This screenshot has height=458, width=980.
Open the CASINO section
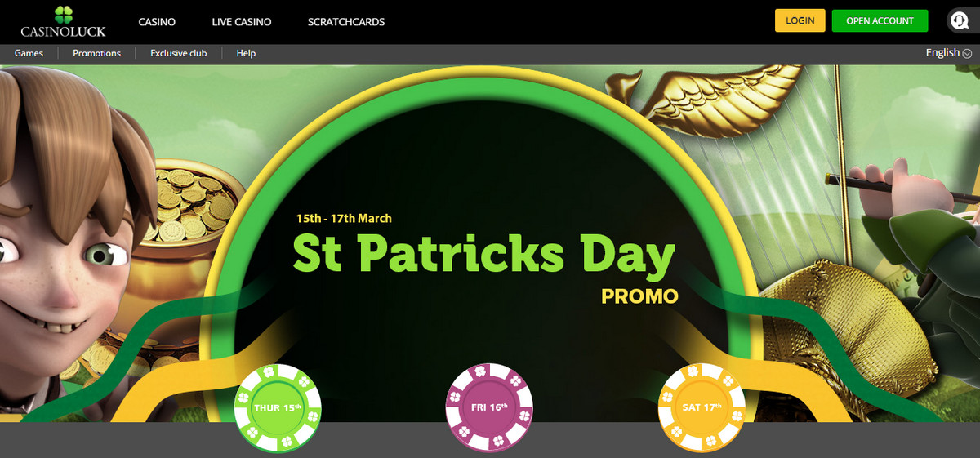(157, 22)
